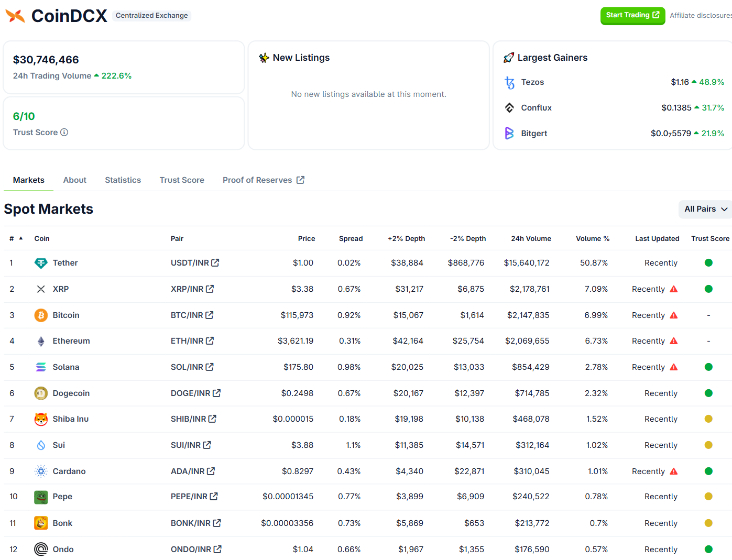Click the Conflux name in Largest Gainers
This screenshot has height=560, width=732.
(536, 108)
